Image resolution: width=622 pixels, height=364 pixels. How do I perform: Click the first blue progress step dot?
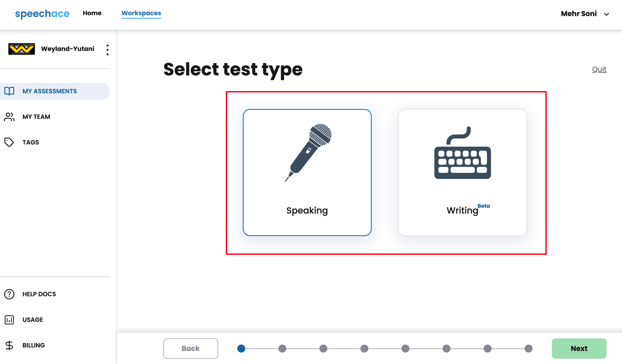(x=241, y=349)
